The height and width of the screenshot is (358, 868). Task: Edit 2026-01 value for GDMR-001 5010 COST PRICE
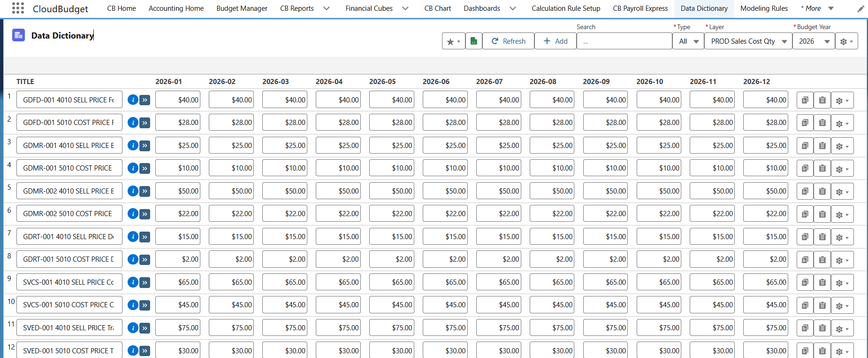(178, 168)
